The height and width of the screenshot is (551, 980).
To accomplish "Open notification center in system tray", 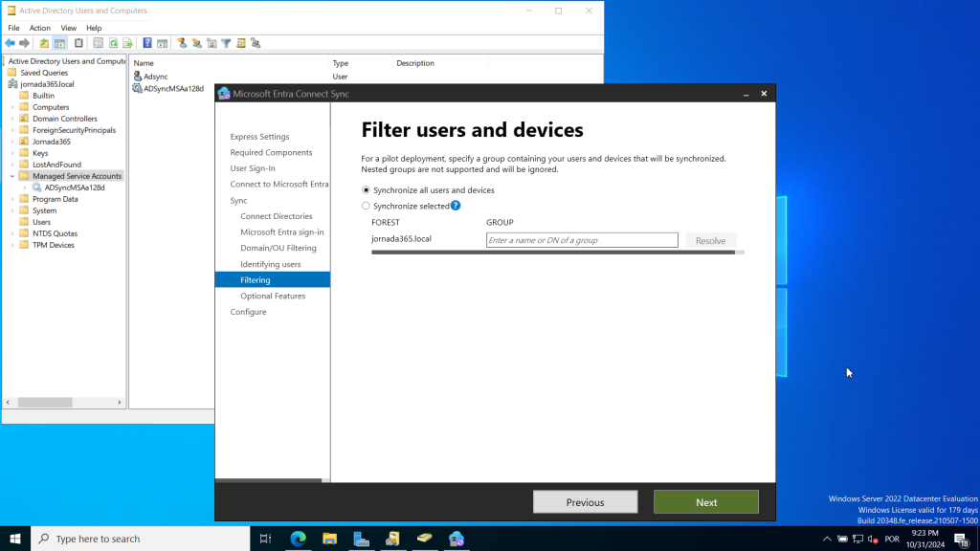I will [x=962, y=540].
